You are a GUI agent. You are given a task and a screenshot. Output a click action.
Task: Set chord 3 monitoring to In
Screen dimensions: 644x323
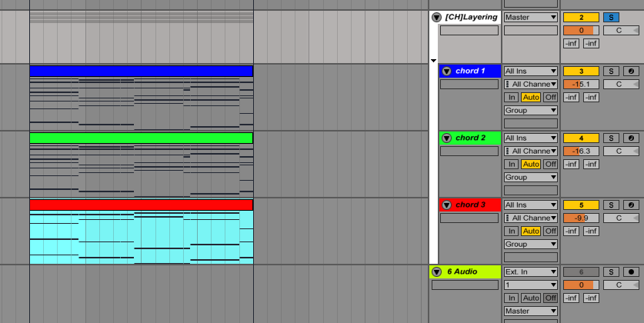[512, 231]
